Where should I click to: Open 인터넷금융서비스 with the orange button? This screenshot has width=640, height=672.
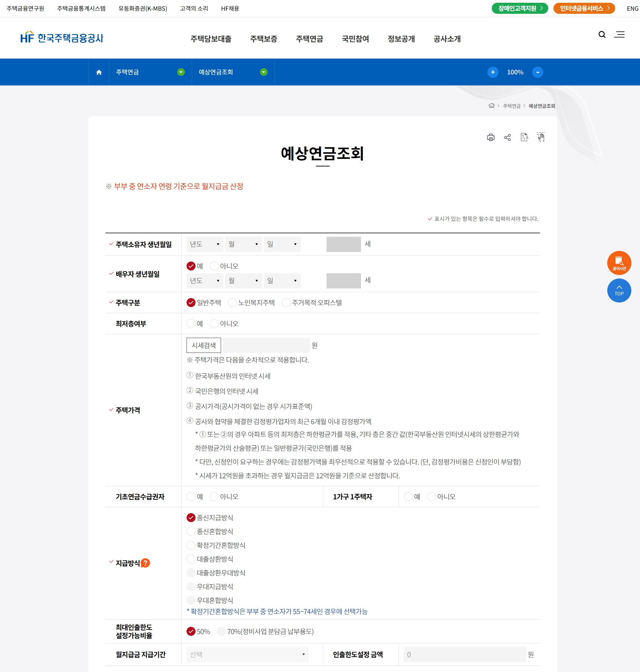pyautogui.click(x=584, y=8)
